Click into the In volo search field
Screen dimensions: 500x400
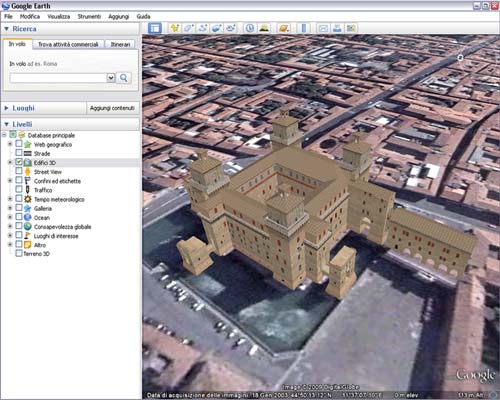tap(58, 78)
